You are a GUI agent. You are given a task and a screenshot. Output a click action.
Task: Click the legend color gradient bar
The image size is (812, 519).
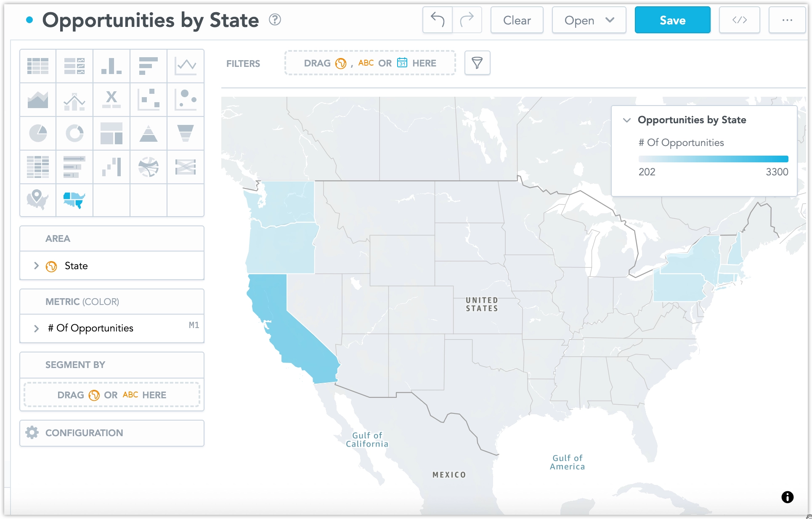(713, 159)
